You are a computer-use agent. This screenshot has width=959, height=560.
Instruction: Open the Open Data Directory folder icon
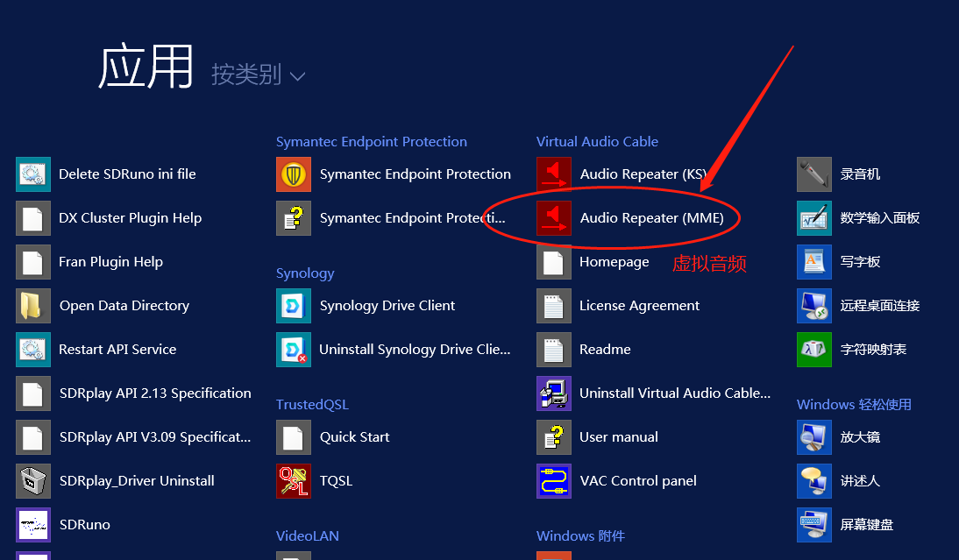[33, 306]
